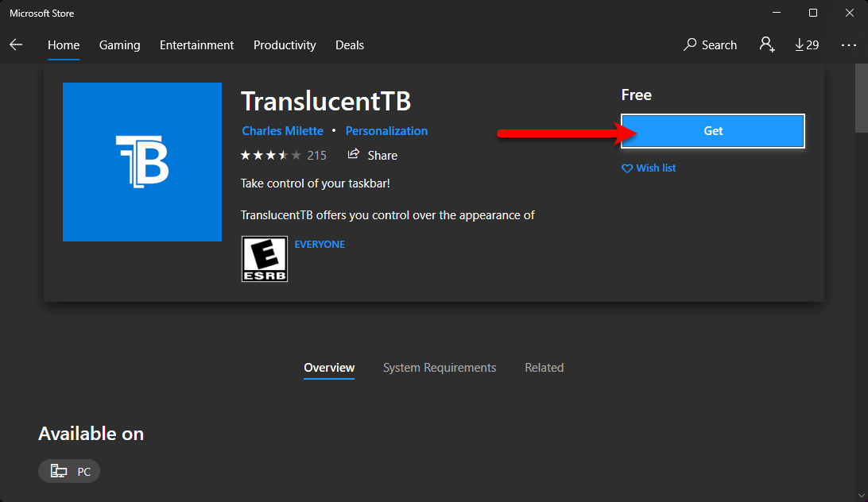Click the star rating for TranslucentTB
Viewport: 868px width, 502px height.
pos(271,155)
